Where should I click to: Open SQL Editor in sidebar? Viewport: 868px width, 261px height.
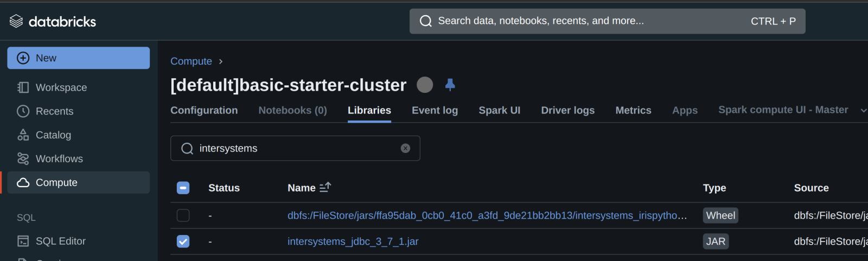click(60, 241)
